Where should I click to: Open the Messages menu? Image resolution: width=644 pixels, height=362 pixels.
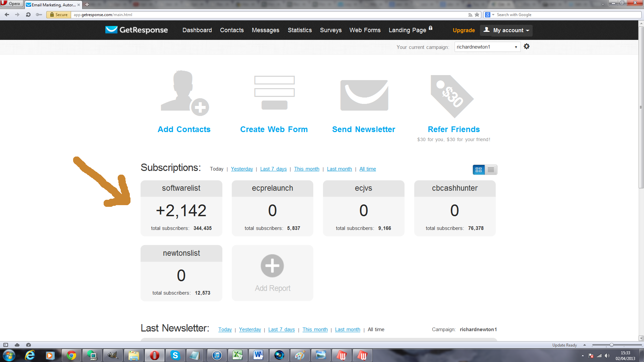[266, 30]
